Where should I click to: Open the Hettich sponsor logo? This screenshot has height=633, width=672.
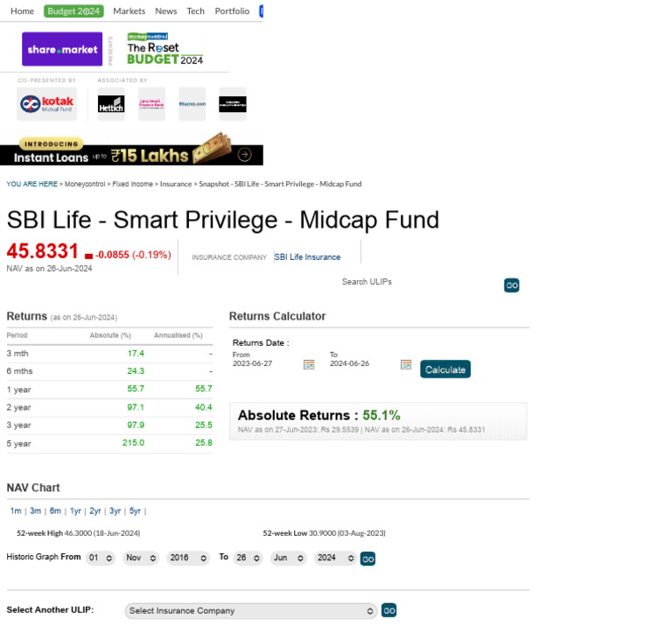(111, 104)
